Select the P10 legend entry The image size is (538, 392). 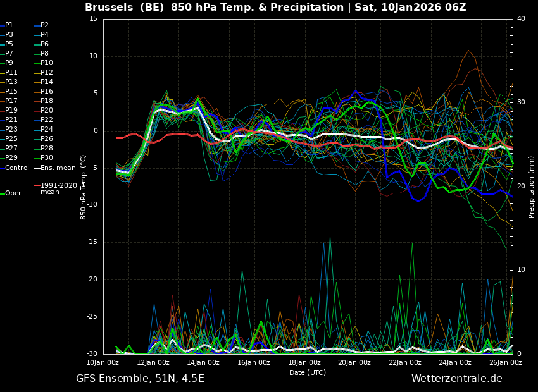[46, 63]
